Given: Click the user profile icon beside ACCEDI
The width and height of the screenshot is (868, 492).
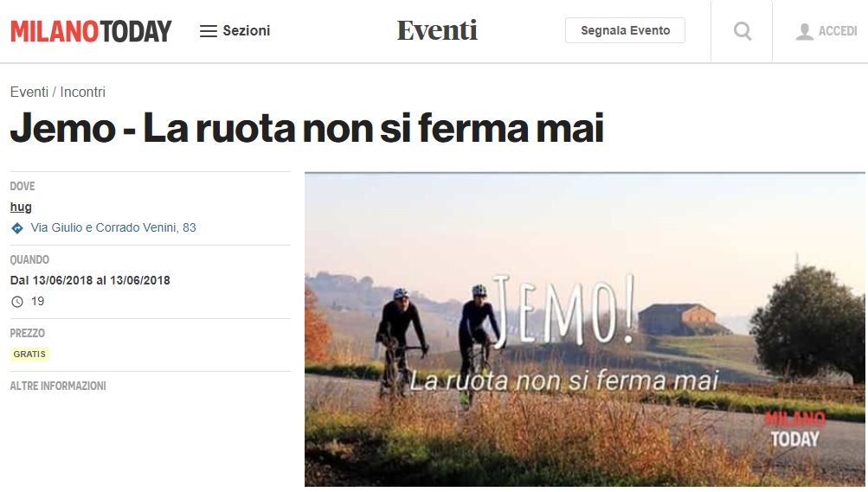Looking at the screenshot, I should click(804, 31).
